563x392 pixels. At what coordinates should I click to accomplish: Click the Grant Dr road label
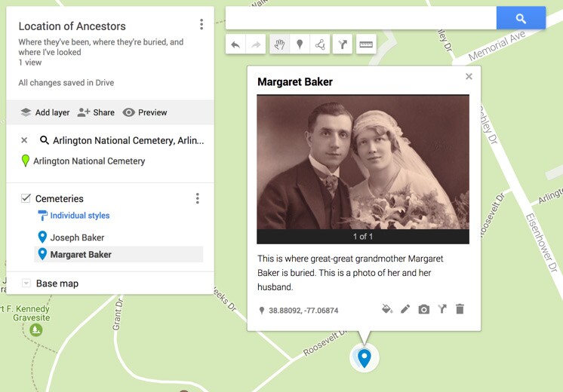point(118,314)
